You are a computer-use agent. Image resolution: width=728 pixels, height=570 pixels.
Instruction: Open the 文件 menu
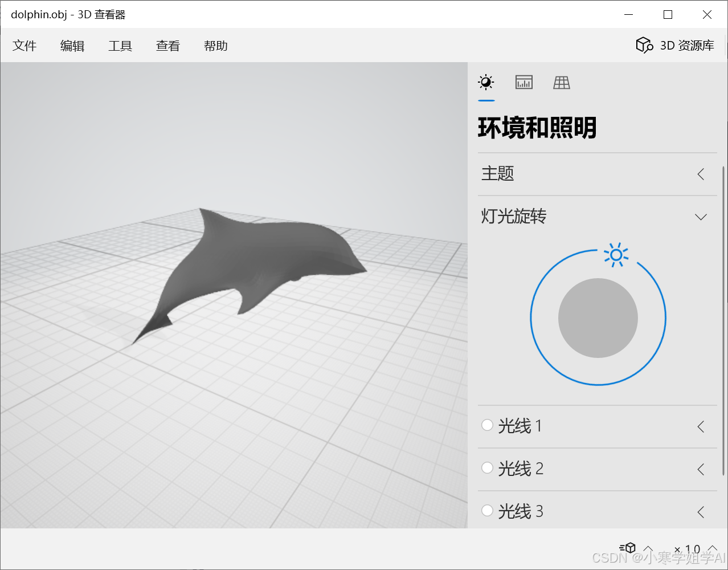click(x=24, y=46)
